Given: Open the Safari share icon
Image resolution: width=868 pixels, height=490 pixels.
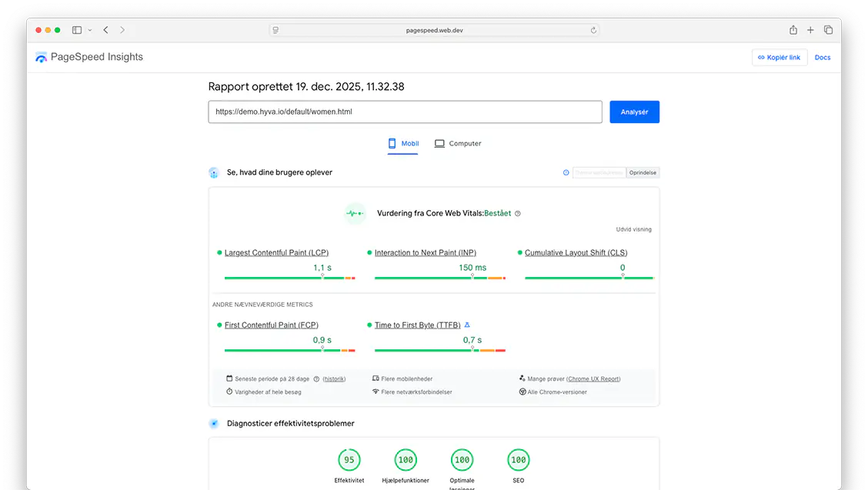Looking at the screenshot, I should [793, 30].
